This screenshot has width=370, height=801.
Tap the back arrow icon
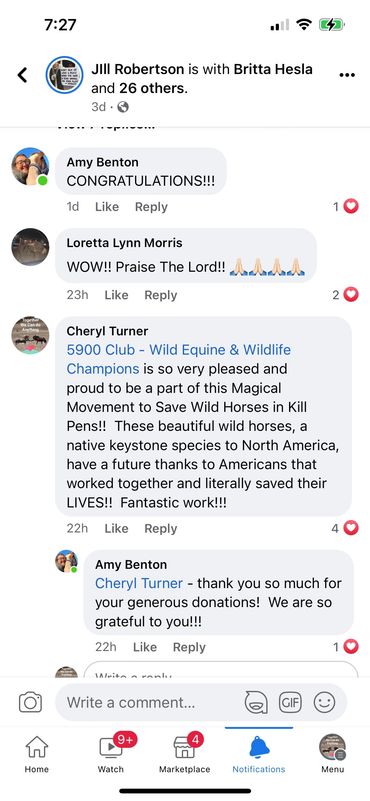tap(22, 75)
